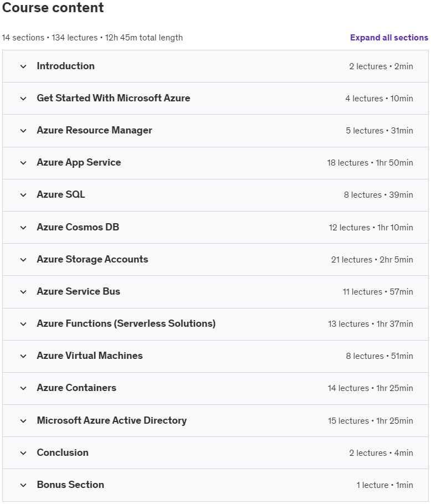Screen dimensions: 431x504
Task: Open the Azure App Service title
Action: (x=79, y=162)
